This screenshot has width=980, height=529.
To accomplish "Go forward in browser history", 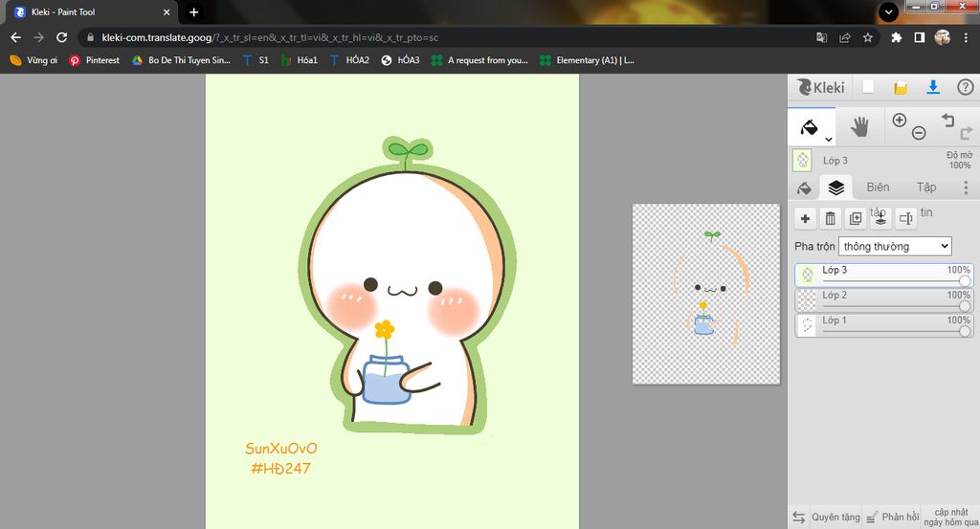I will [x=38, y=37].
